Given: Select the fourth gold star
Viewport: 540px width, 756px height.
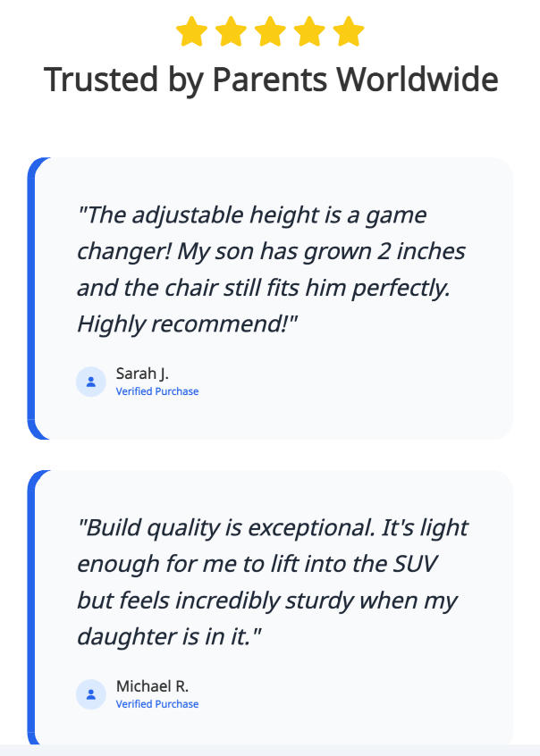Looking at the screenshot, I should point(309,31).
